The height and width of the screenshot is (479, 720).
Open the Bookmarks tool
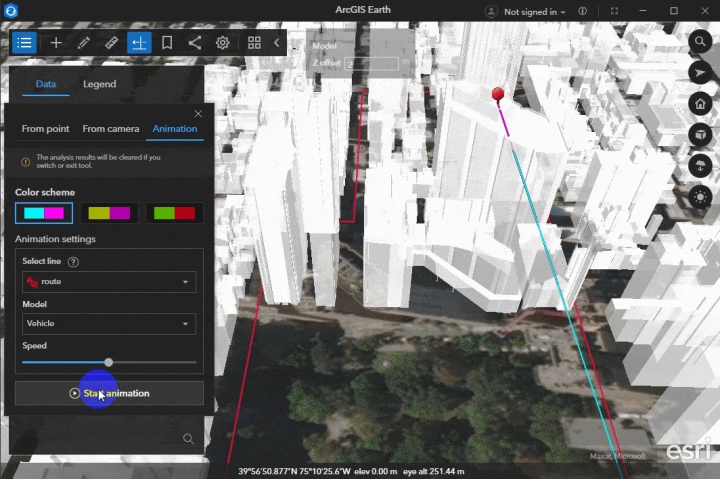[167, 43]
